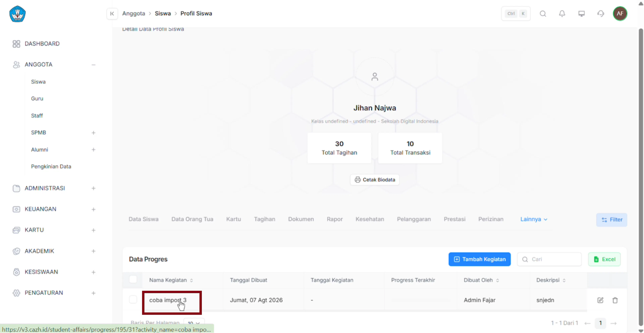The width and height of the screenshot is (644, 333).
Task: Click the Kartu card icon
Action: (x=16, y=230)
